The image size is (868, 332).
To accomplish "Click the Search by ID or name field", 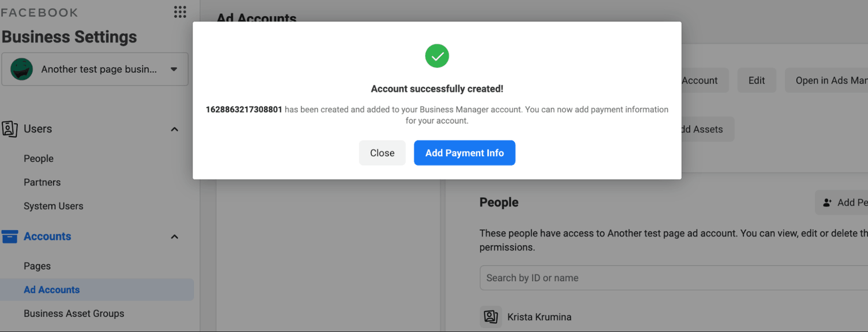I will pos(674,278).
